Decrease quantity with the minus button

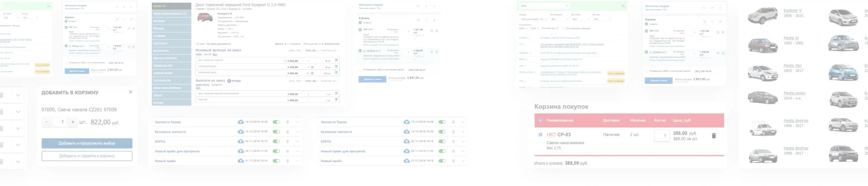(46, 122)
